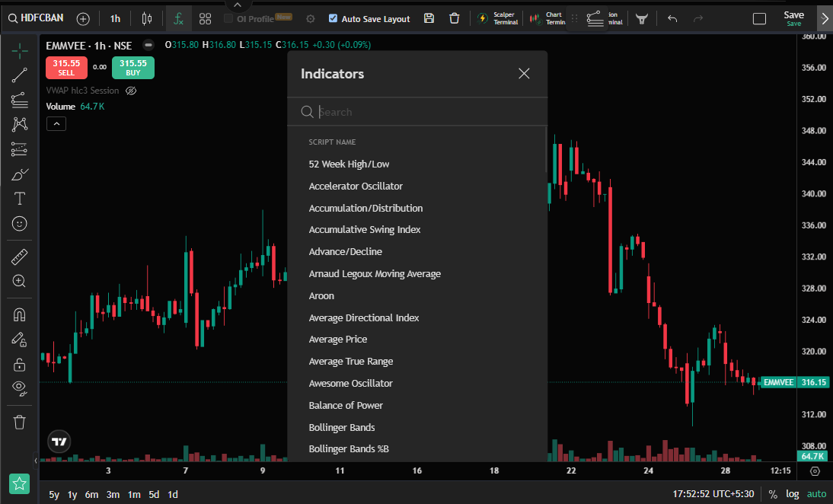Select the brush drawing tool
The height and width of the screenshot is (504, 833).
tap(20, 174)
